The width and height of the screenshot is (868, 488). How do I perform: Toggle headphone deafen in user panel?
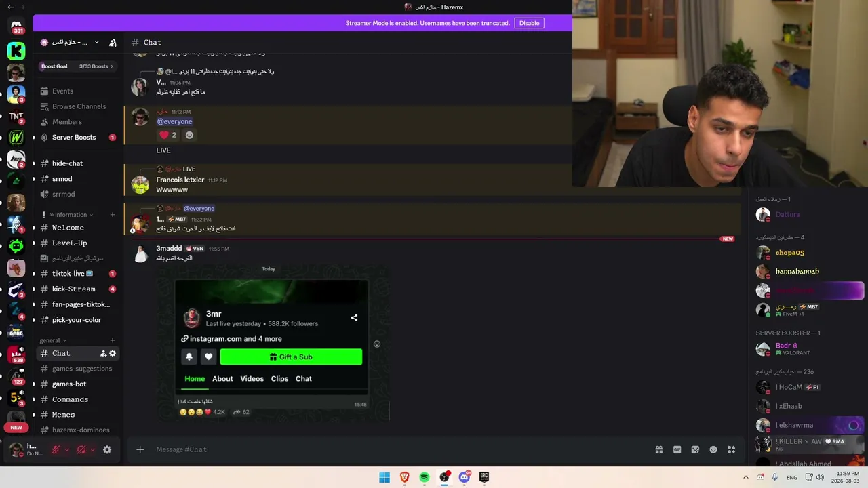click(81, 449)
